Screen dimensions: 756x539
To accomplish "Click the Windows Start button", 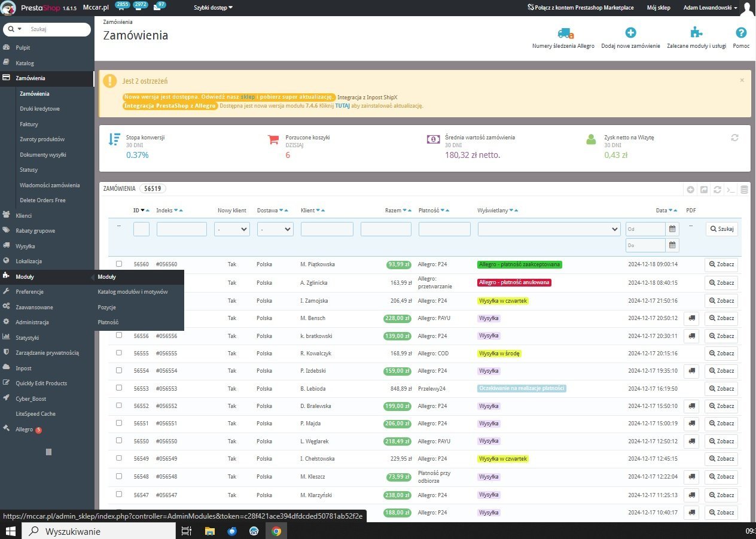I will [11, 531].
